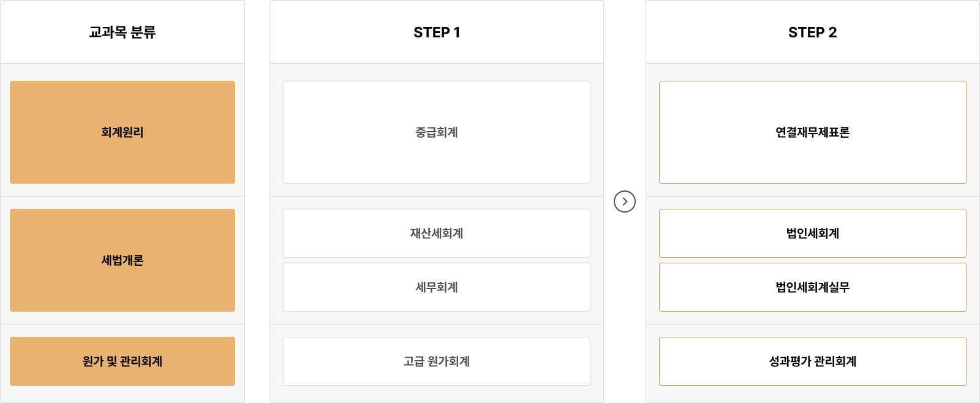980x403 pixels.
Task: Click the next arrow chevron icon
Action: point(625,201)
